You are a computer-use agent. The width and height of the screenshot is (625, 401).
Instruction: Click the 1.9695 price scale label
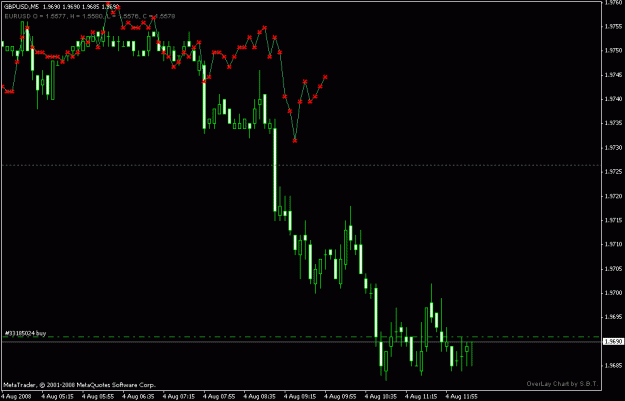[613, 317]
